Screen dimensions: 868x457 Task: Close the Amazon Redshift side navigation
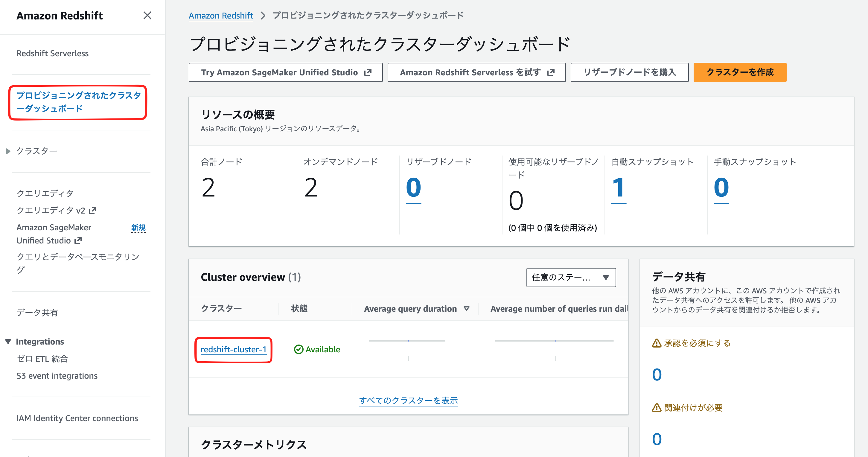(x=147, y=16)
